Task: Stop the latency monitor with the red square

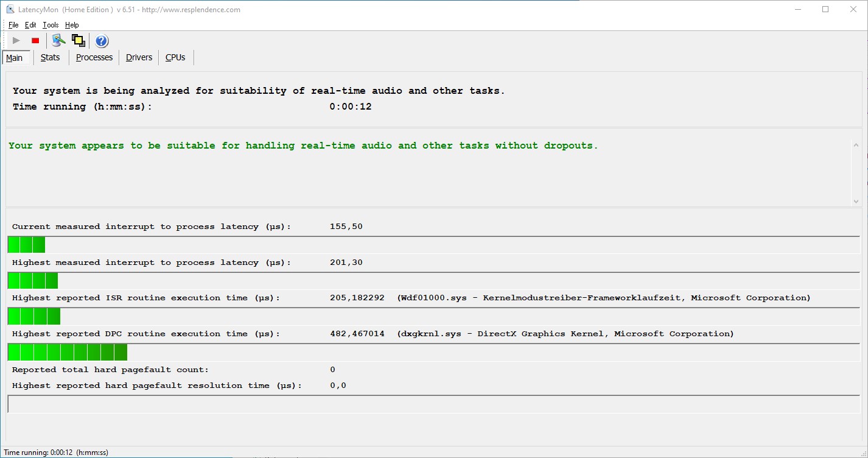Action: pyautogui.click(x=35, y=41)
